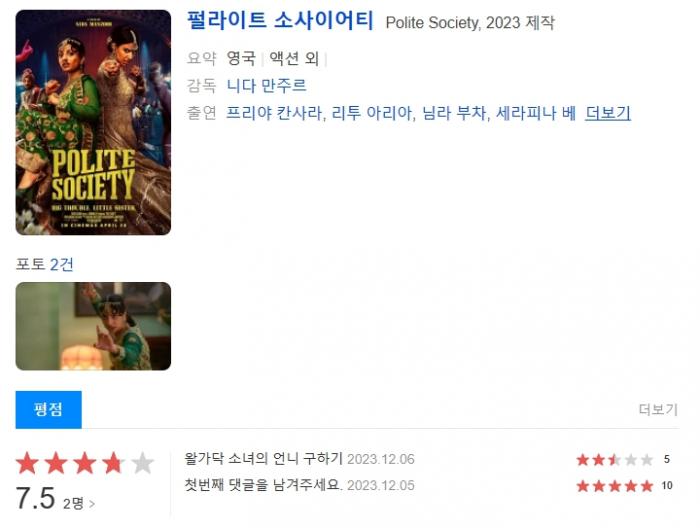Image resolution: width=700 pixels, height=528 pixels.
Task: Open actor 프리야 칸사라 profile
Action: [273, 113]
